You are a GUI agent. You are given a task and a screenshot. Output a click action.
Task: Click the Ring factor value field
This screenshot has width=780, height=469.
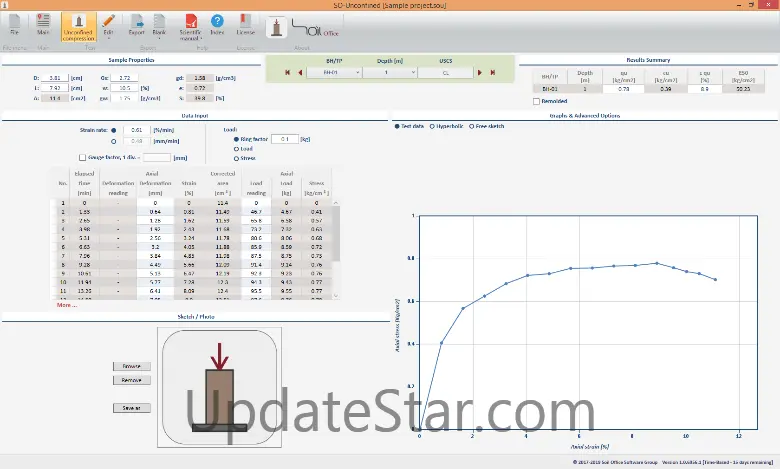tap(285, 139)
